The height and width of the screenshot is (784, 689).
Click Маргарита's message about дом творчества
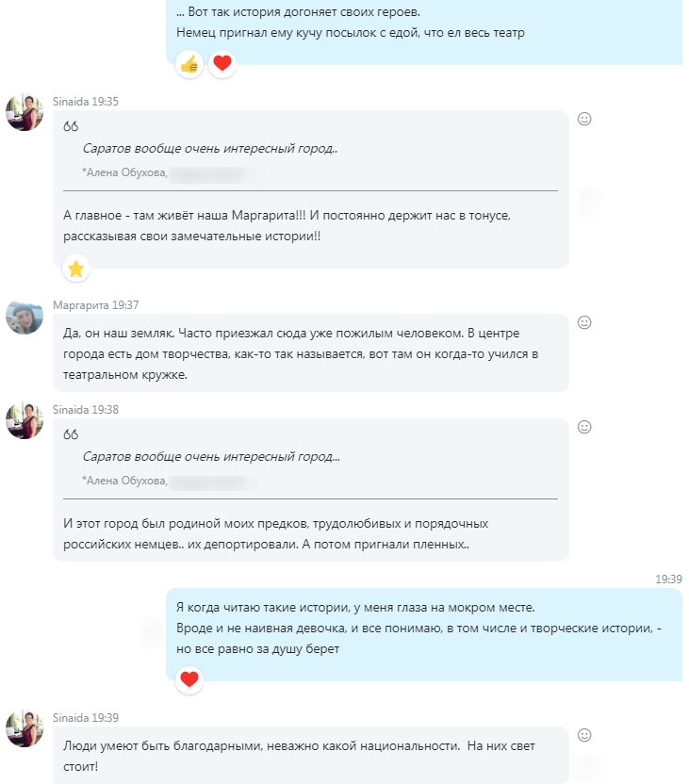coord(310,353)
